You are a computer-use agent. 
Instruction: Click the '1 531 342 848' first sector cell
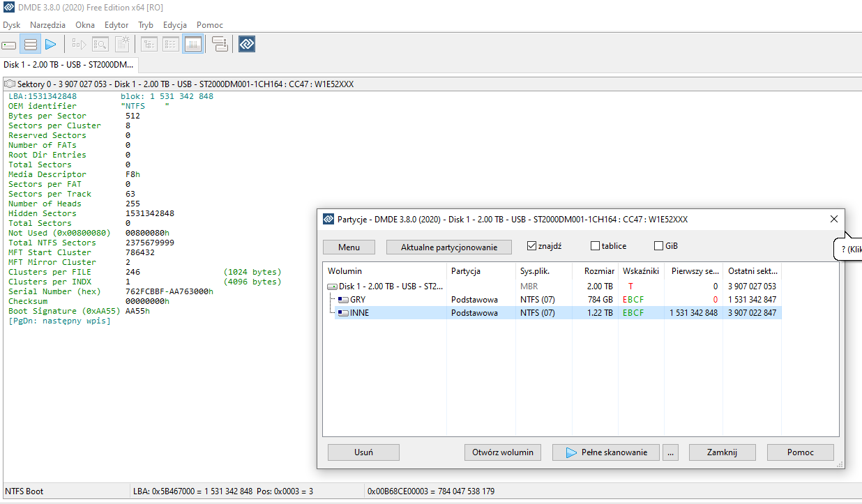(x=693, y=313)
